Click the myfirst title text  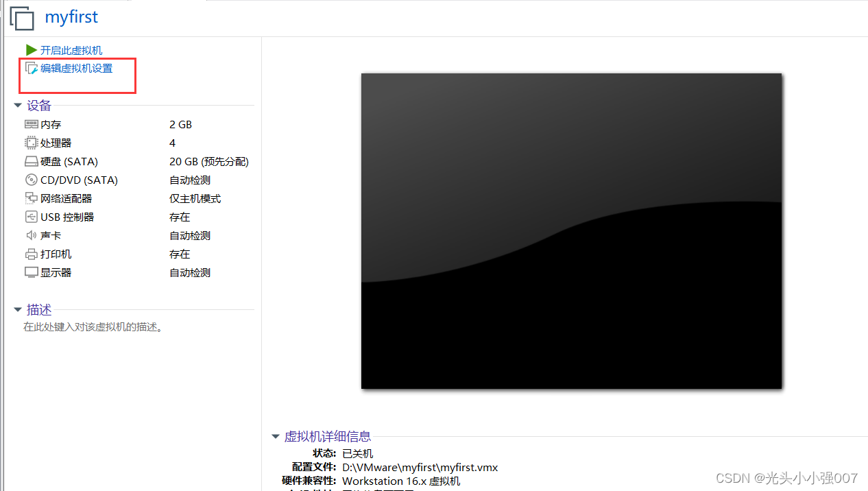click(71, 17)
